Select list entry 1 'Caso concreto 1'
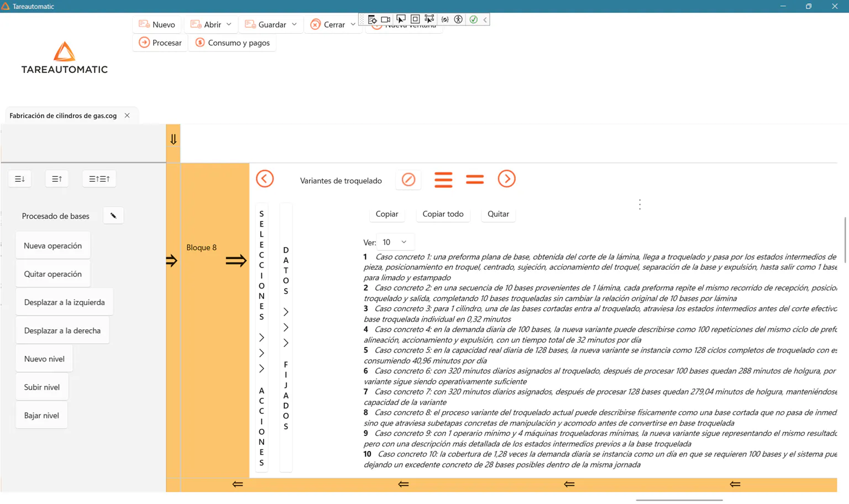Screen dimensions: 849x504 (600, 267)
